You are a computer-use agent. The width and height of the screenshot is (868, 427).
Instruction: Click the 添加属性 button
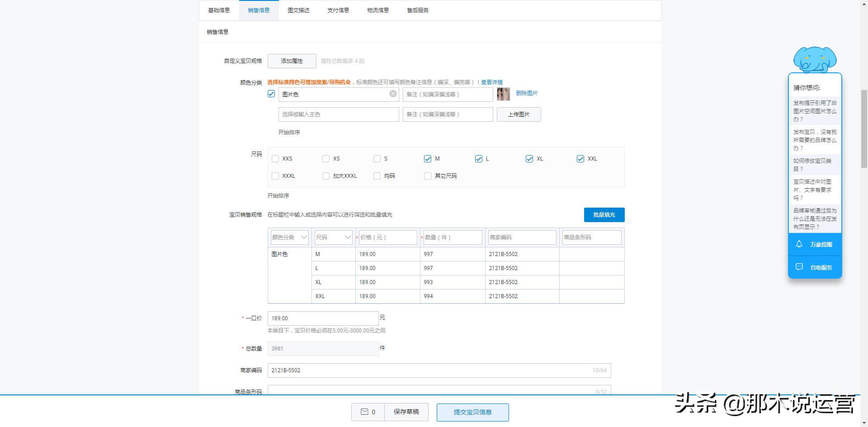[x=292, y=61]
